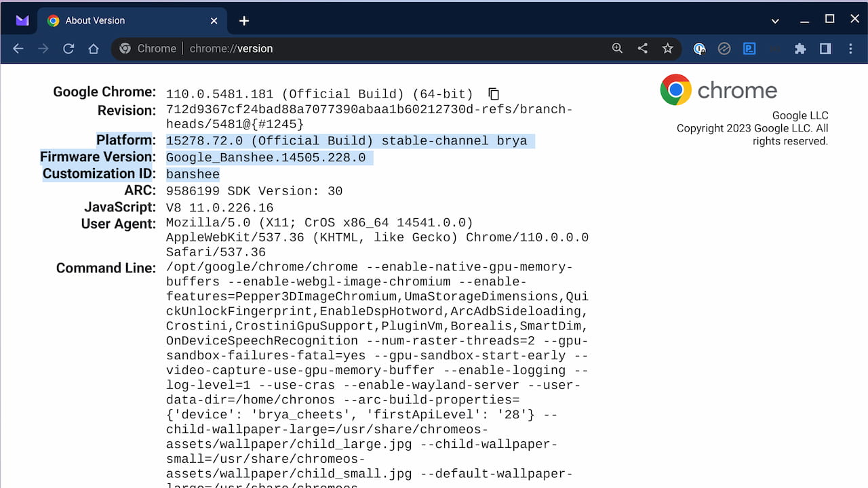Click the ARC value 9586199 SDK Version

pos(254,191)
